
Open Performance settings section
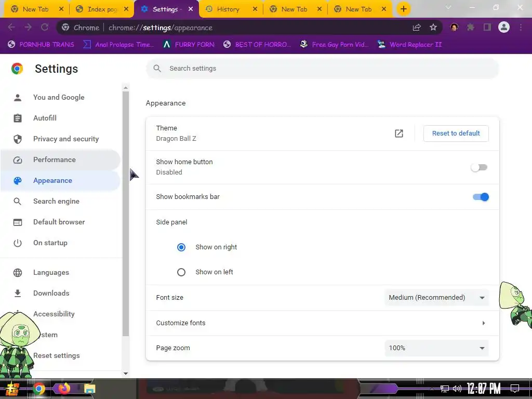click(60, 160)
